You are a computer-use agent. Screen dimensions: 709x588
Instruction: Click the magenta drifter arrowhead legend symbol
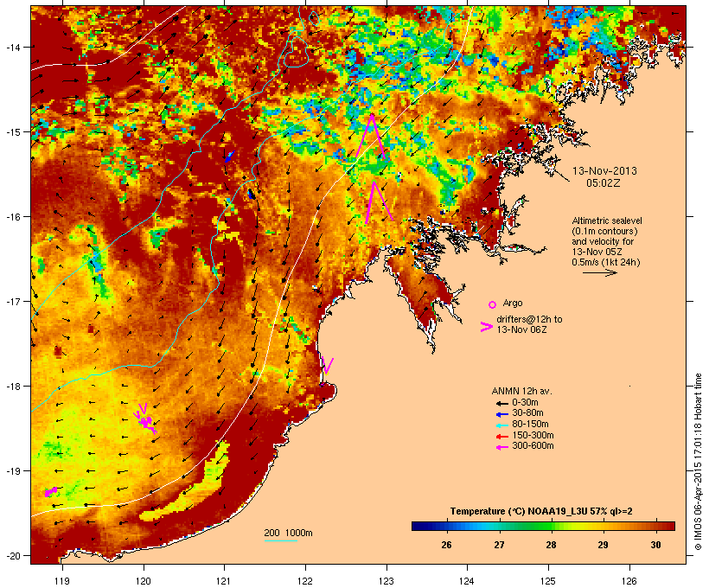coord(487,327)
